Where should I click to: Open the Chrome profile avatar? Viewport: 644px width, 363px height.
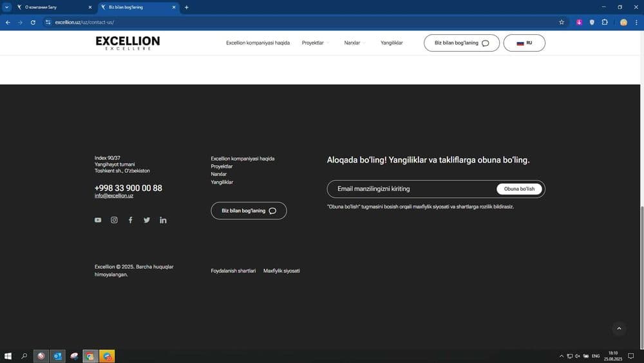tap(623, 22)
